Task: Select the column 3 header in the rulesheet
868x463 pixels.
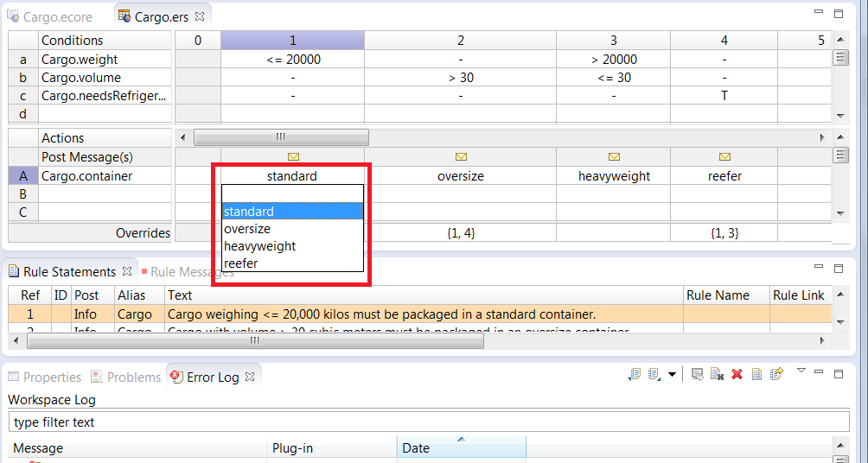Action: [613, 41]
